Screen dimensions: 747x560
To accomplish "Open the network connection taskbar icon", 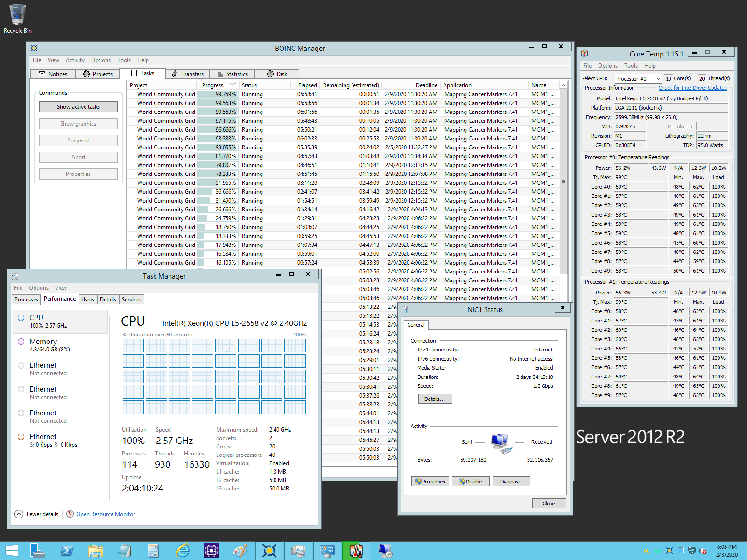I will point(385,551).
